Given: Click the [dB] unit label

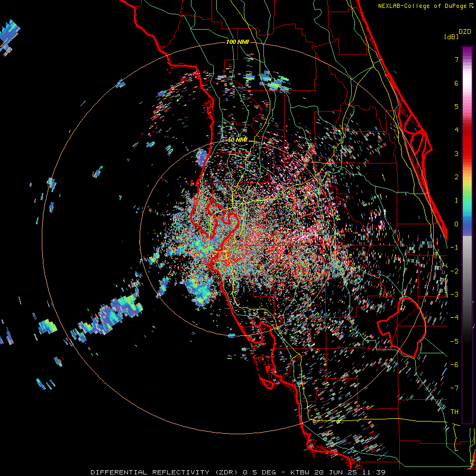Looking at the screenshot, I should (x=452, y=36).
